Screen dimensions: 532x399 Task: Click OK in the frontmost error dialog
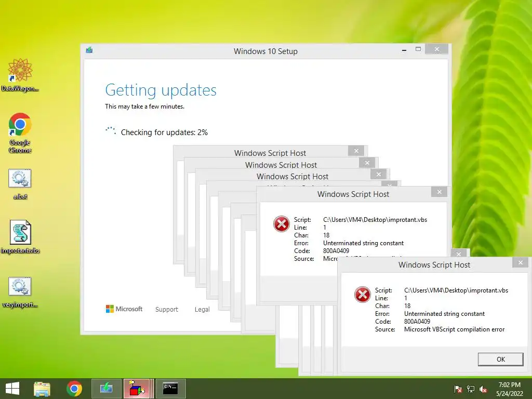(x=500, y=360)
